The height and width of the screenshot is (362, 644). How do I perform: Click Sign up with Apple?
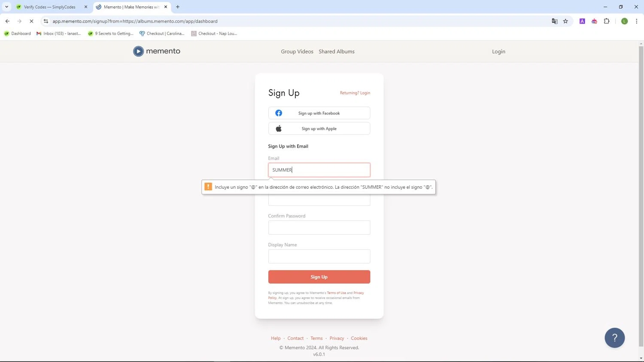coord(319,129)
